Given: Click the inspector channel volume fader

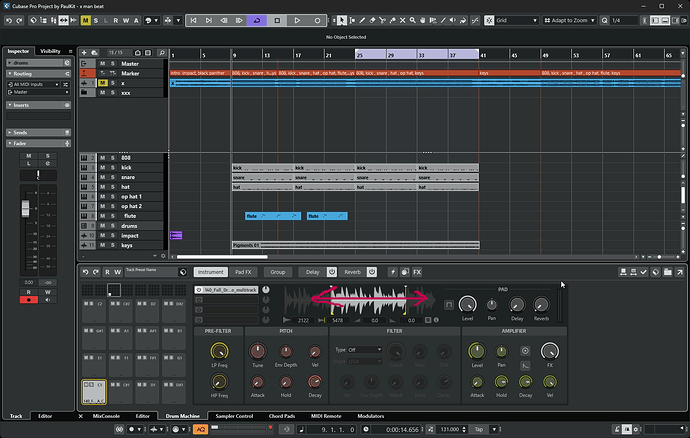Looking at the screenshot, I should [x=26, y=209].
